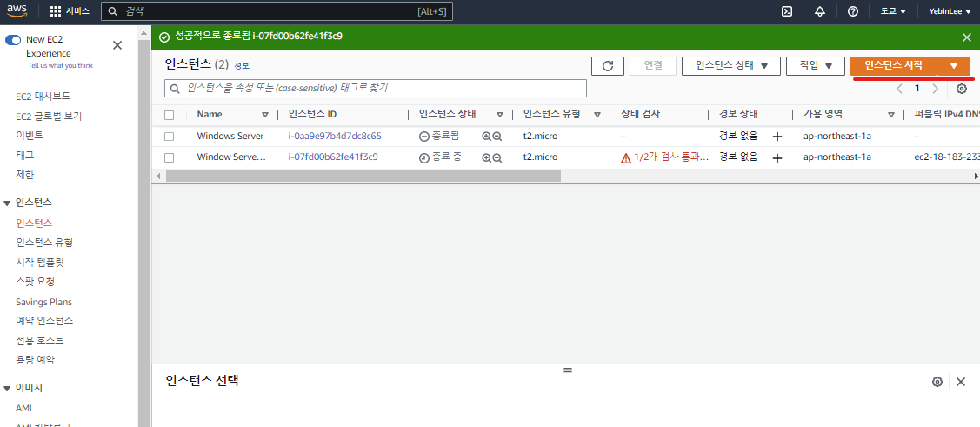Screen dimensions: 980x427
Task: Toggle the New EC2 Experience switch
Action: 13,40
